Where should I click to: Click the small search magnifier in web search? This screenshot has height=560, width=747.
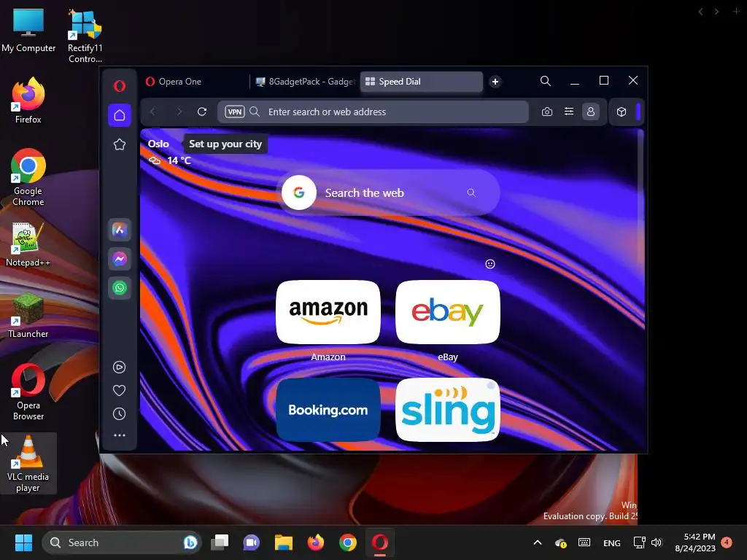pyautogui.click(x=471, y=192)
